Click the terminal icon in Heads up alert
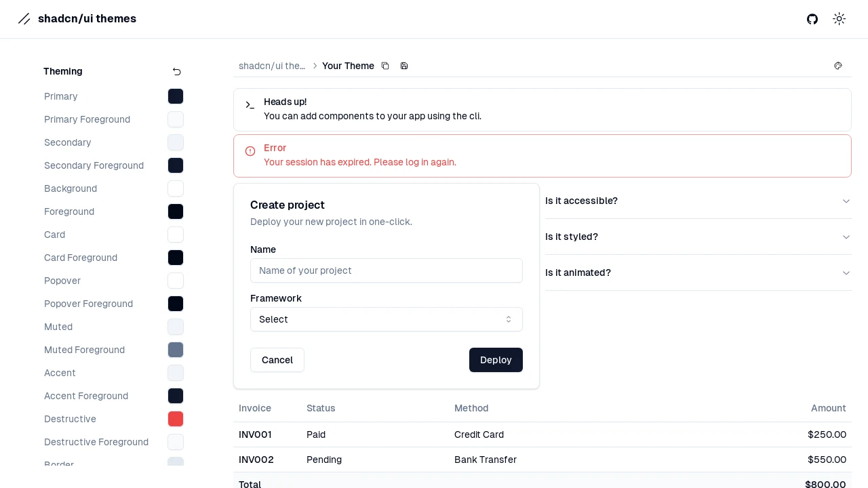This screenshot has height=488, width=868. point(250,105)
